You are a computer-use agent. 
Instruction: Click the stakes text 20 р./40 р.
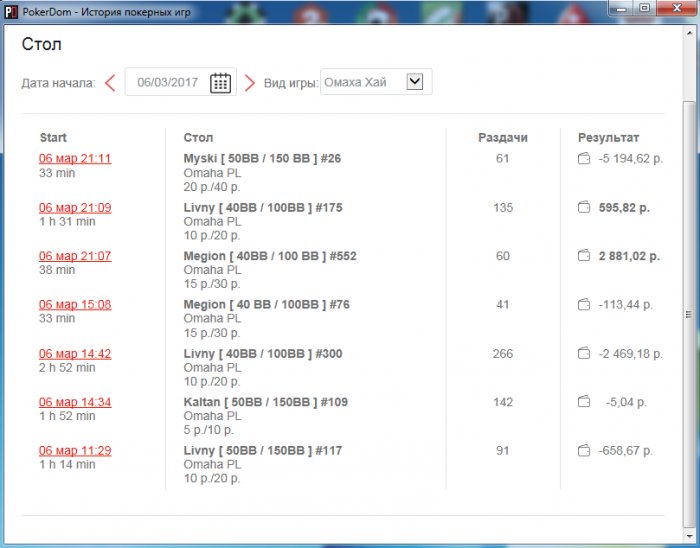212,187
